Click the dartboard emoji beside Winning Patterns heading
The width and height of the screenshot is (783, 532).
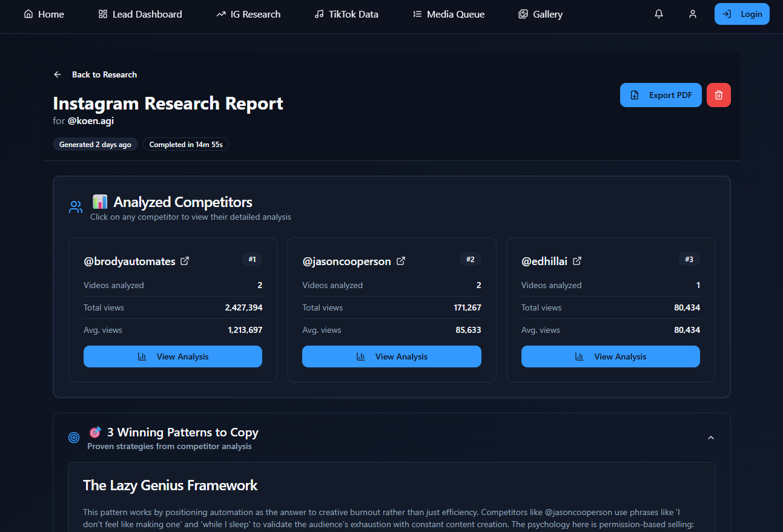[x=95, y=432]
